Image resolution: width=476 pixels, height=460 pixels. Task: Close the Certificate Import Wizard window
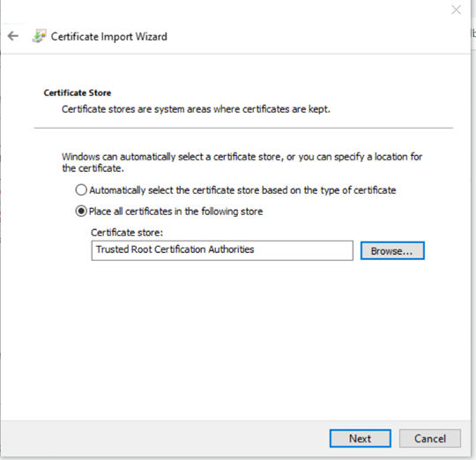(456, 10)
